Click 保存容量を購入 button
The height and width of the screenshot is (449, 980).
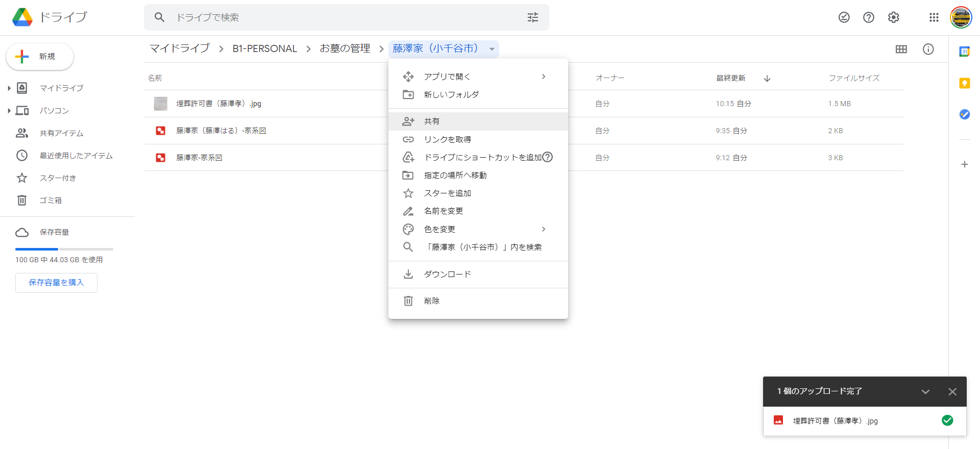[56, 283]
